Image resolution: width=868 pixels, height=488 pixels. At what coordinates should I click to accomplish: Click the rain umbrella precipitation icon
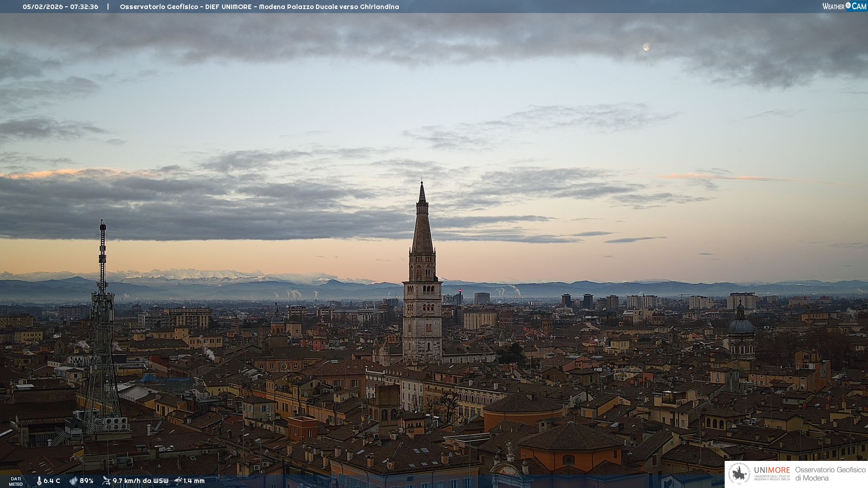[178, 481]
